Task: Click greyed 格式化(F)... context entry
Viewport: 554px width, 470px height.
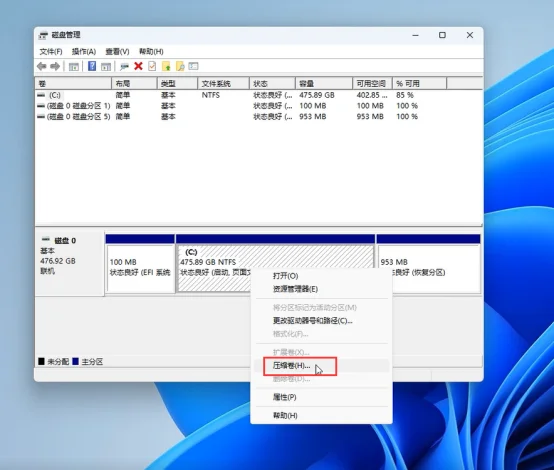Action: [x=321, y=334]
